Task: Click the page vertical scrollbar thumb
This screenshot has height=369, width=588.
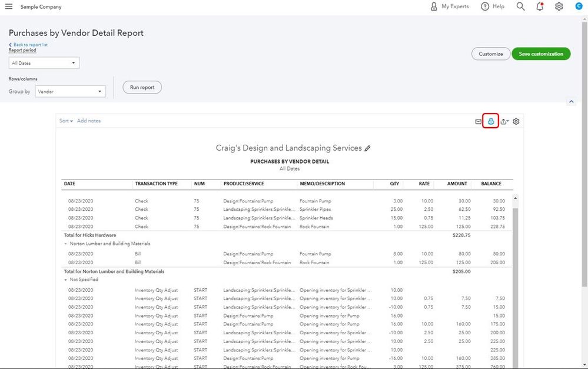Action: (x=584, y=155)
